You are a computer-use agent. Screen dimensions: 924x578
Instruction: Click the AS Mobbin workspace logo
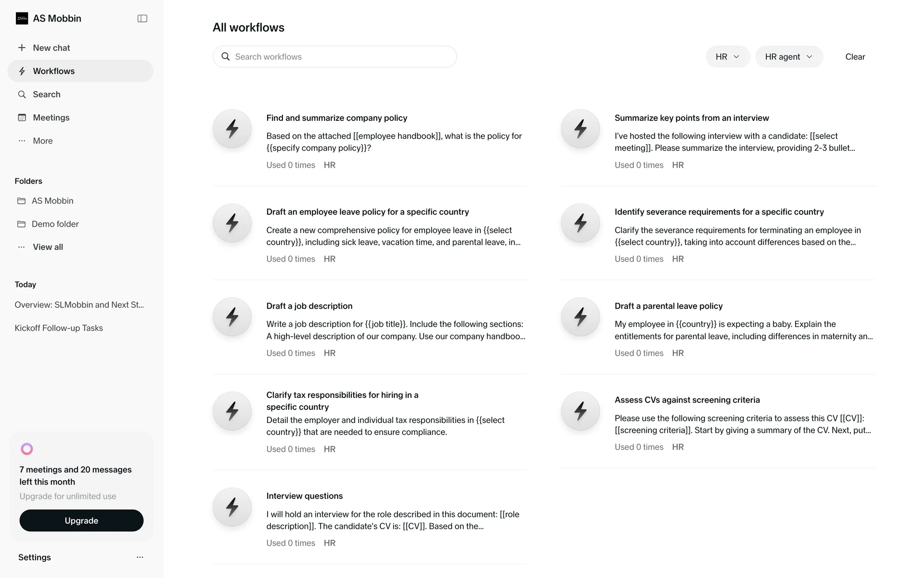coord(22,18)
